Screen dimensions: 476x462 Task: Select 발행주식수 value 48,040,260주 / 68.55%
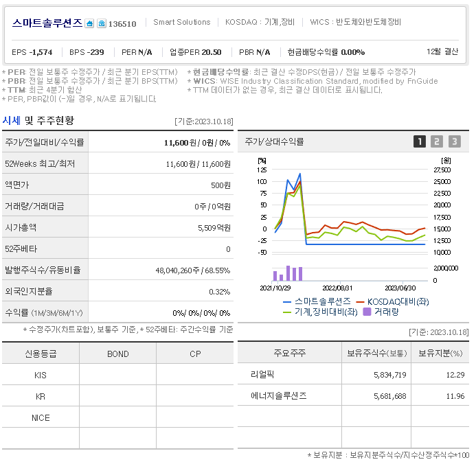pyautogui.click(x=193, y=270)
